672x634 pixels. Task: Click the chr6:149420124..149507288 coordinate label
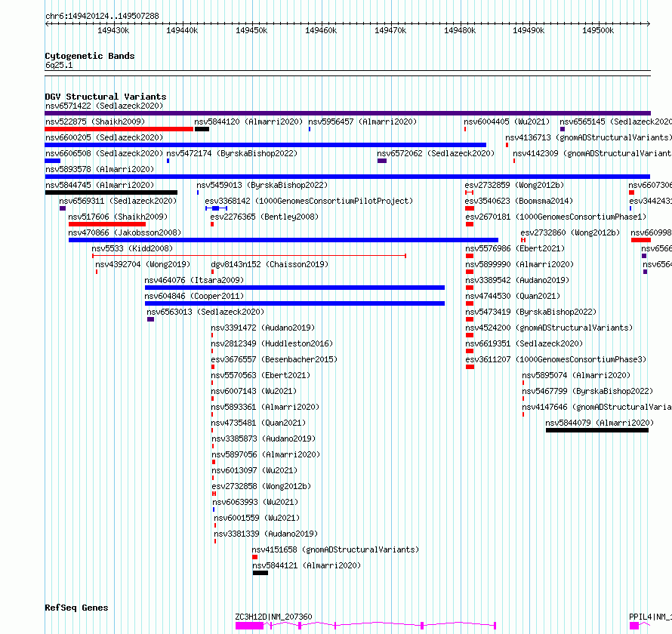pos(102,16)
